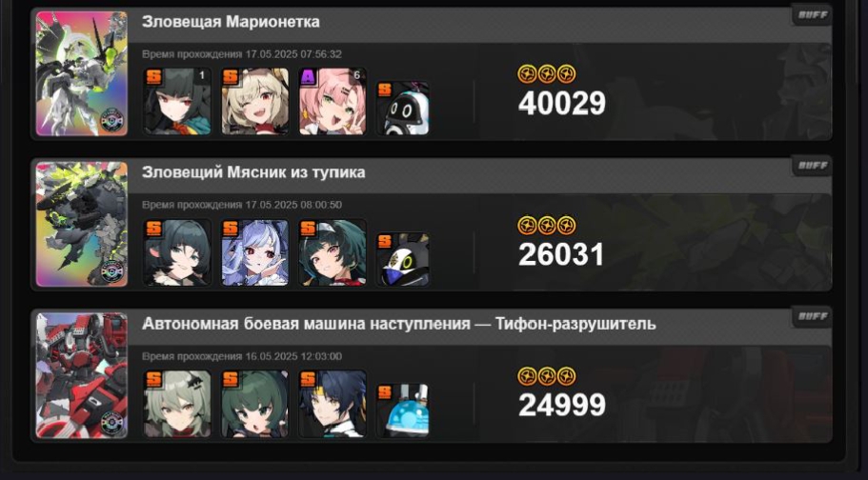The width and height of the screenshot is (868, 480).
Task: Pick the dark blue-haired agent portrait
Action: [333, 404]
